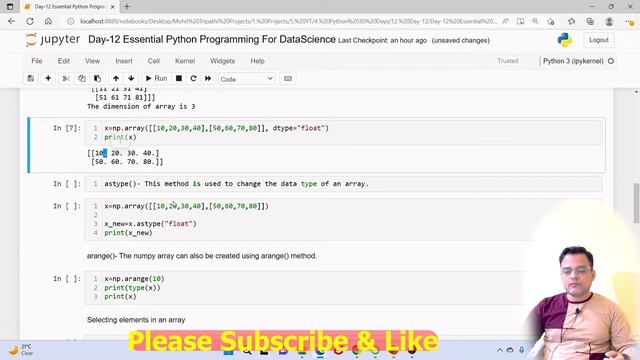Click 'Selecting elements in an array' text
Image resolution: width=640 pixels, height=360 pixels.
pos(136,320)
